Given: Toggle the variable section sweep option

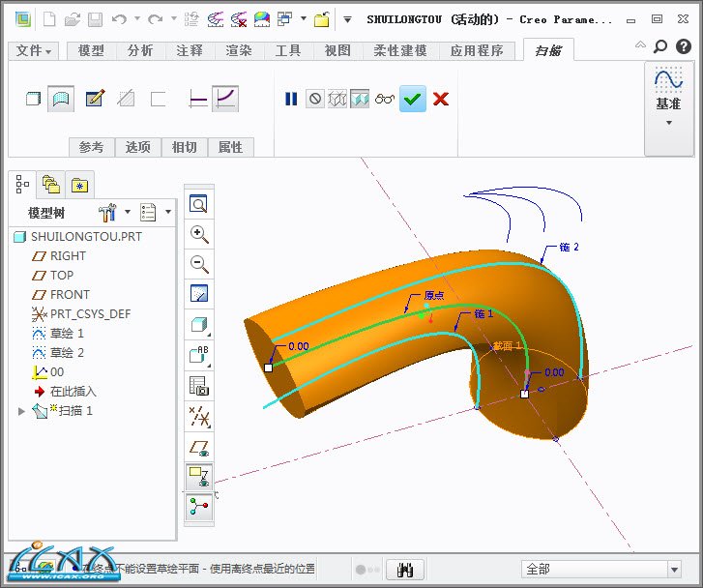Looking at the screenshot, I should click(x=225, y=99).
